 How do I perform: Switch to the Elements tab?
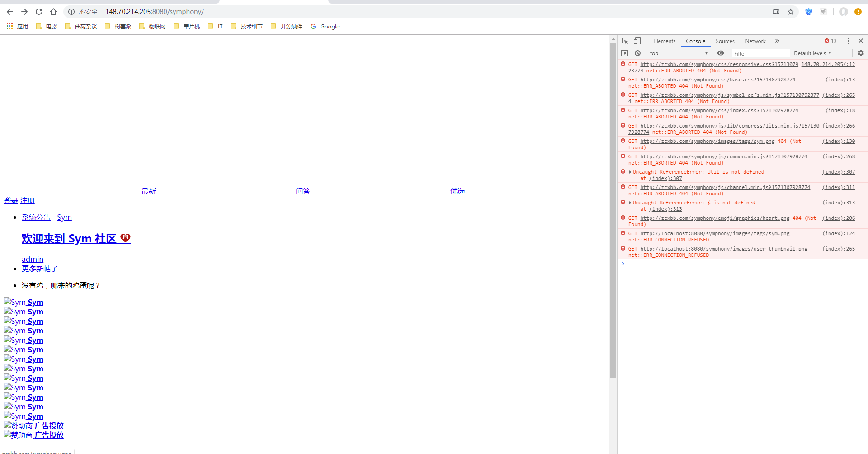tap(665, 41)
